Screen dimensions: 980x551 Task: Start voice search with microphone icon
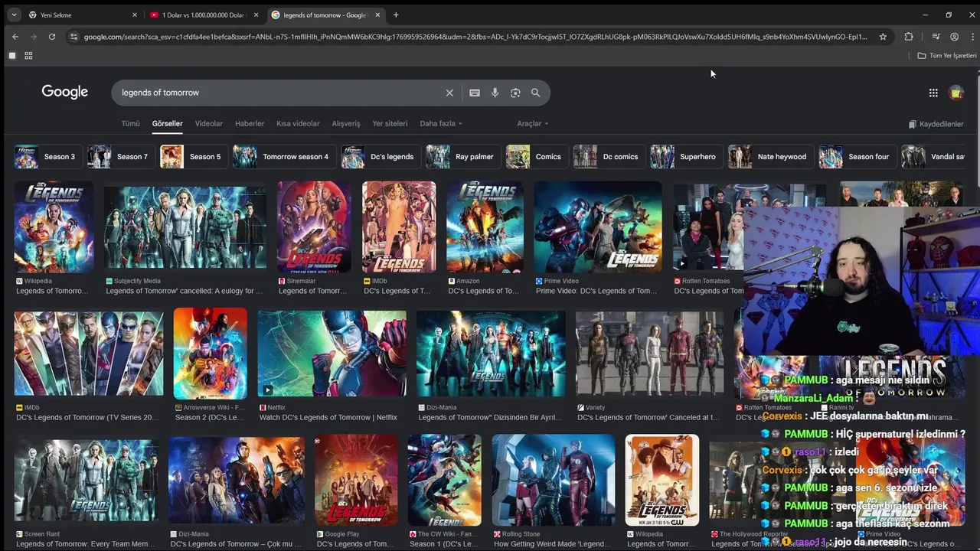(495, 93)
